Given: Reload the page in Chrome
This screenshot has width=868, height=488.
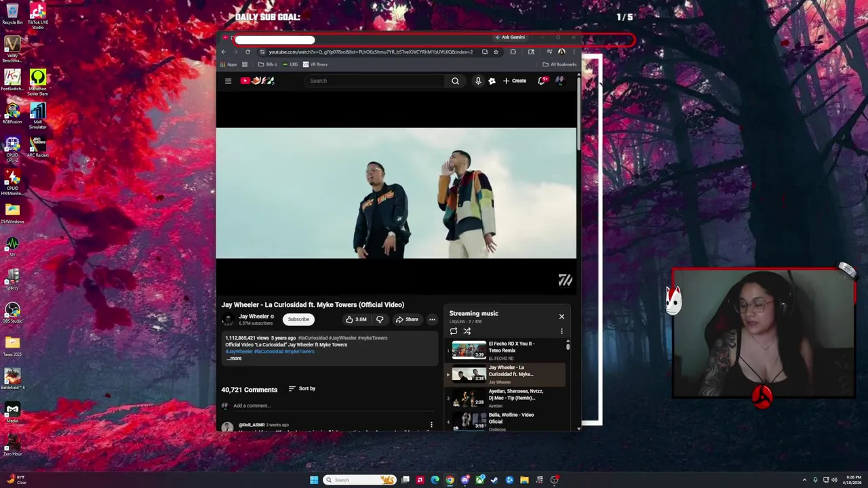Looking at the screenshot, I should [248, 52].
